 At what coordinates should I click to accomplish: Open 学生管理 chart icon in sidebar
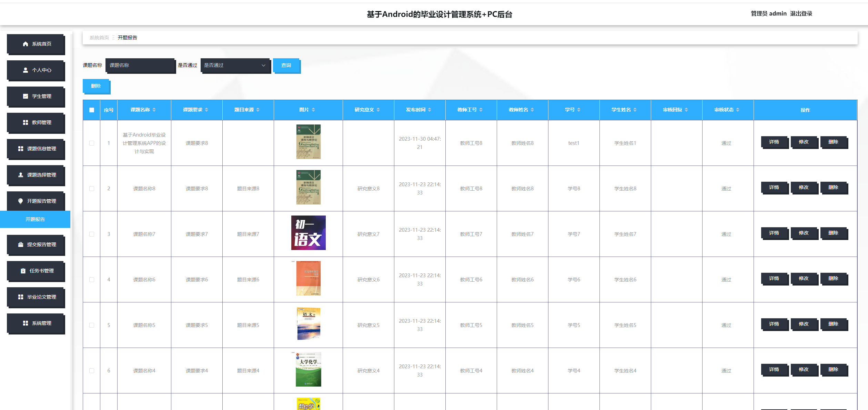(x=25, y=97)
